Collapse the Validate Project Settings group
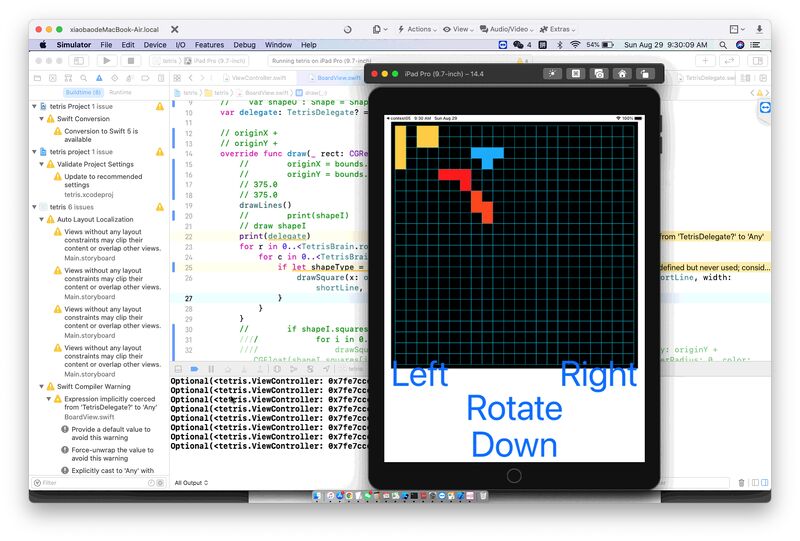 click(41, 164)
